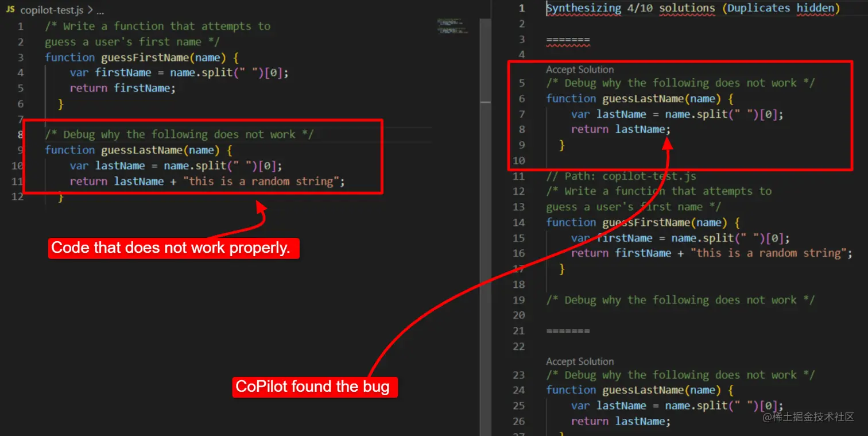This screenshot has width=868, height=436.
Task: Click 'function guessLastName(name) {' on copilot-test.js line 9
Action: [x=138, y=150]
